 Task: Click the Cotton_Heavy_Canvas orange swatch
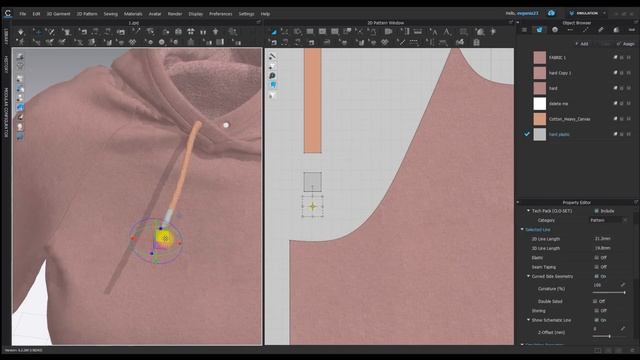(540, 119)
